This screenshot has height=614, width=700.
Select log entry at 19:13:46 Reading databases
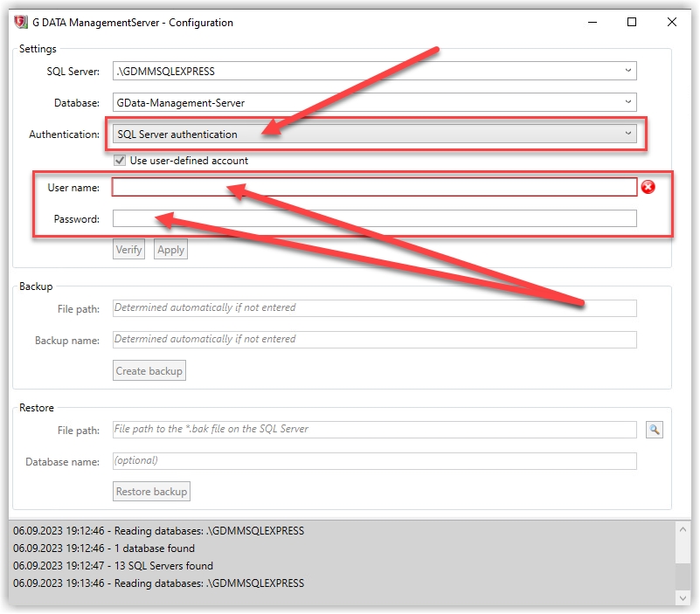tap(158, 583)
